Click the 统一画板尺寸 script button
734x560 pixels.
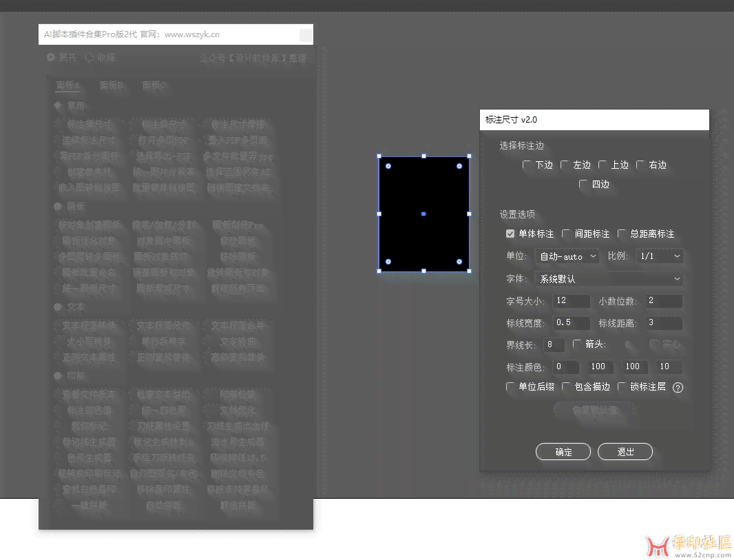(89, 289)
